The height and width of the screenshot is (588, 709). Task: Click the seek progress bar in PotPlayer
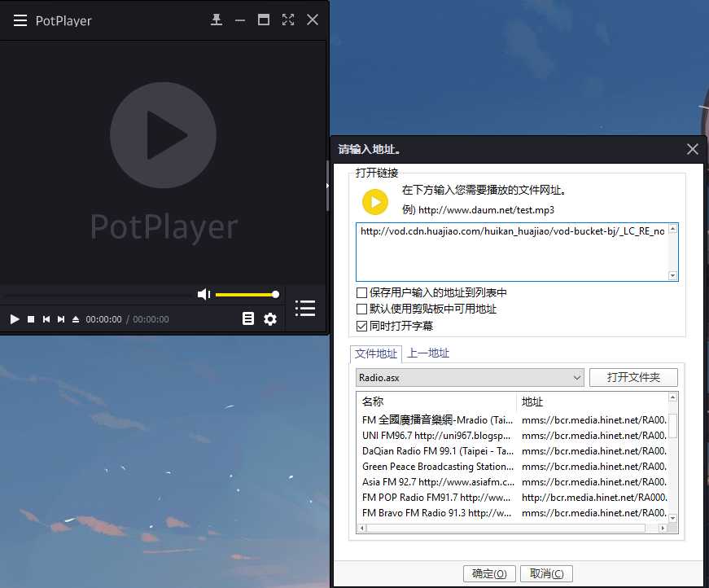click(97, 296)
